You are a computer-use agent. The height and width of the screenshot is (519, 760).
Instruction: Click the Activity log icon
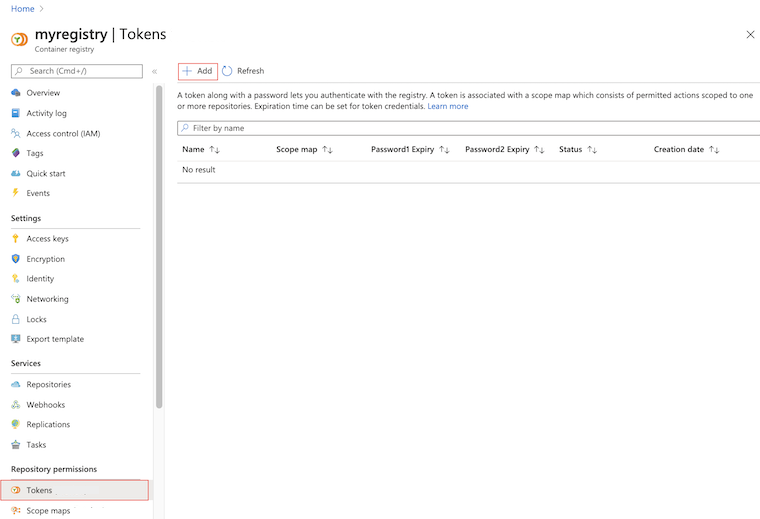[16, 113]
